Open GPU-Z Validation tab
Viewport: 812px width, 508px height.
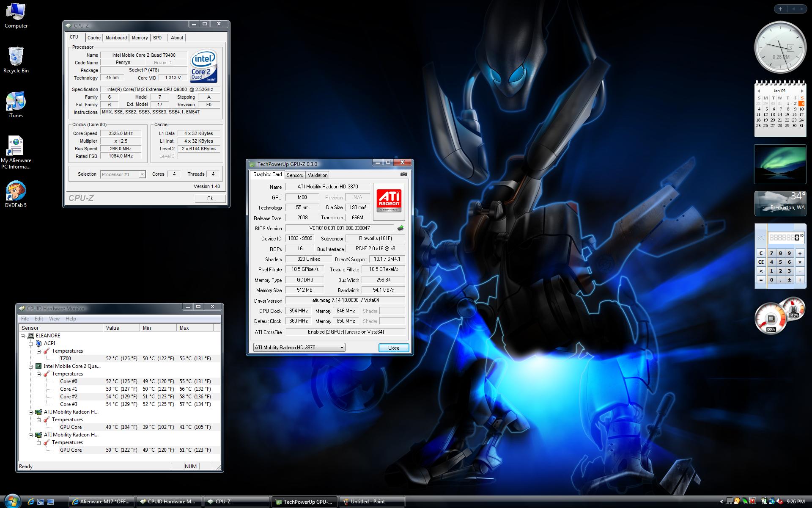pyautogui.click(x=318, y=175)
